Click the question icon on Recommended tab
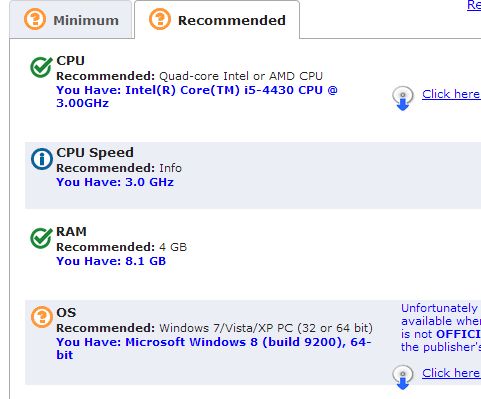Viewport: 481px width, 399px height. pyautogui.click(x=160, y=19)
